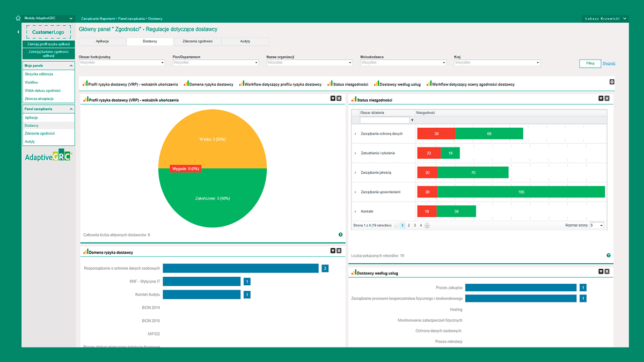
Task: Open dashboard settings gear icon
Action: [x=612, y=82]
